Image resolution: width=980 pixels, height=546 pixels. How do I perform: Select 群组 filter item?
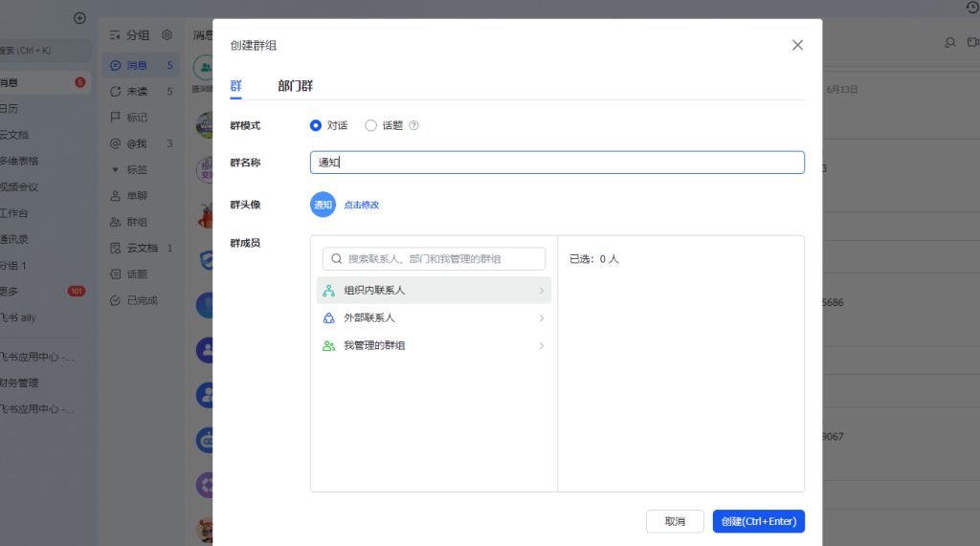click(142, 222)
